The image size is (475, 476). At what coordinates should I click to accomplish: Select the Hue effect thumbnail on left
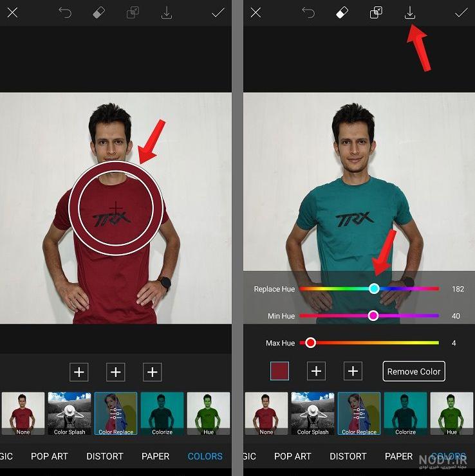tap(209, 414)
